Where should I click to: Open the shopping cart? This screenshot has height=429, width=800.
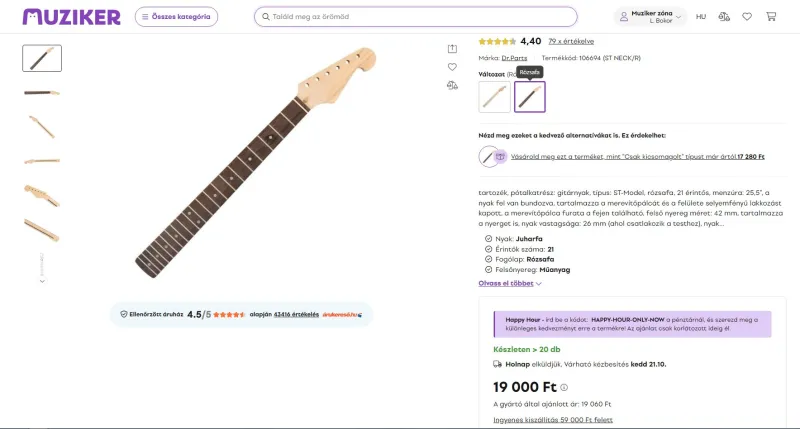pos(770,17)
